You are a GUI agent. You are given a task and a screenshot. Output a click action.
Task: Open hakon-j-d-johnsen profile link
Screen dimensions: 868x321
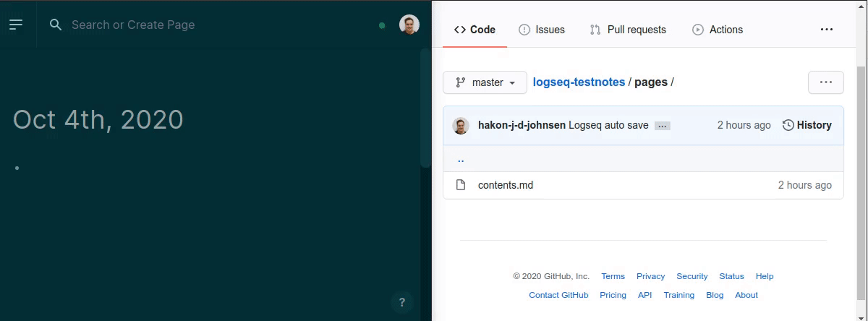[x=522, y=125]
